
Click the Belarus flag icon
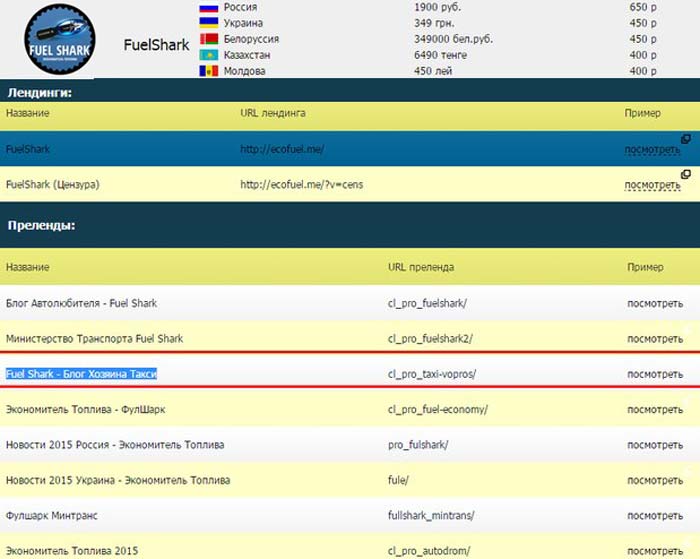point(208,39)
